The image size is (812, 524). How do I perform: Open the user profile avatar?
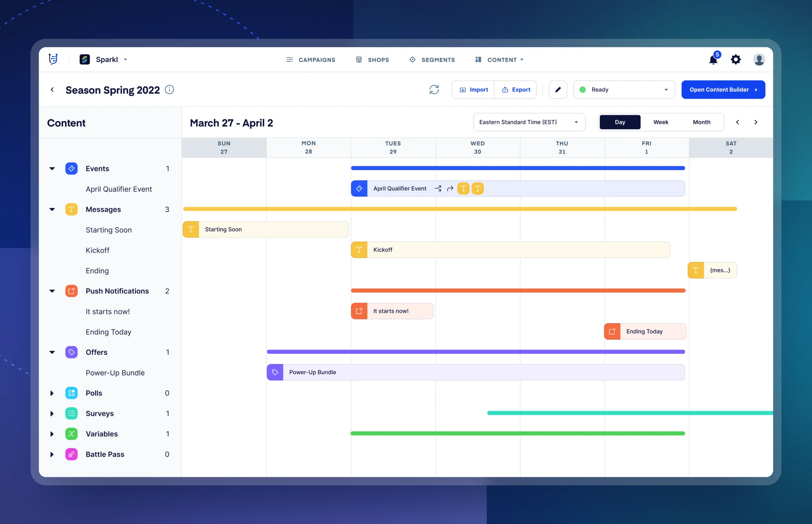tap(759, 60)
